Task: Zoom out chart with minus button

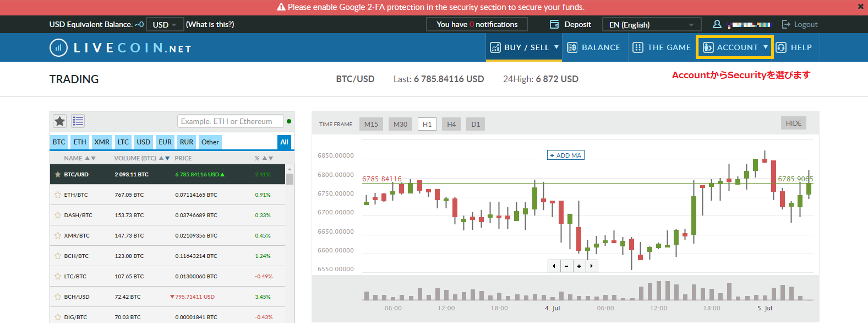Action: pos(566,266)
